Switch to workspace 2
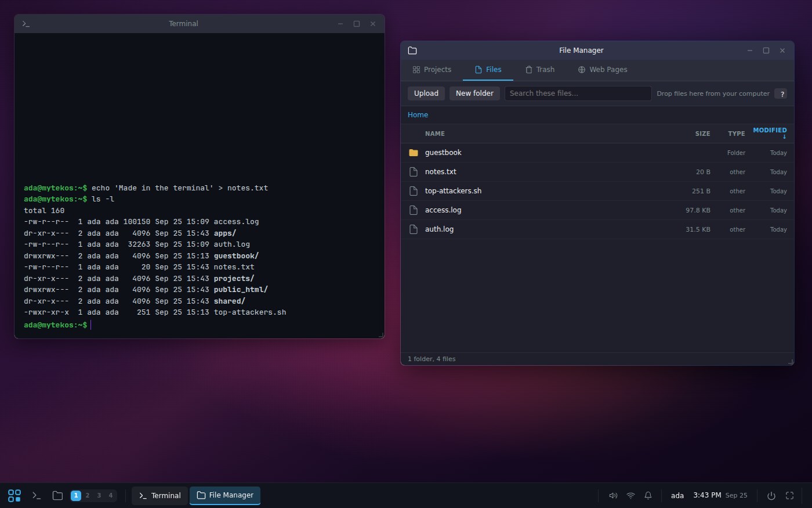812x508 pixels. tap(88, 495)
